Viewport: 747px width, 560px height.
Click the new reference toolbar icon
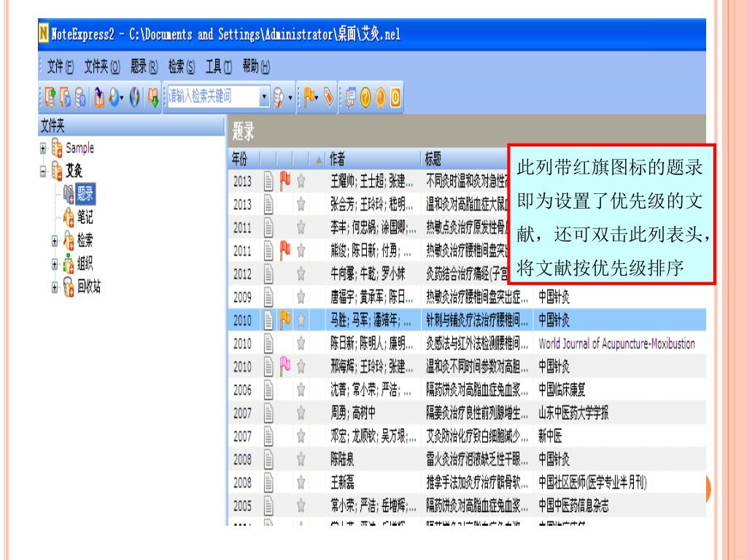(50, 97)
